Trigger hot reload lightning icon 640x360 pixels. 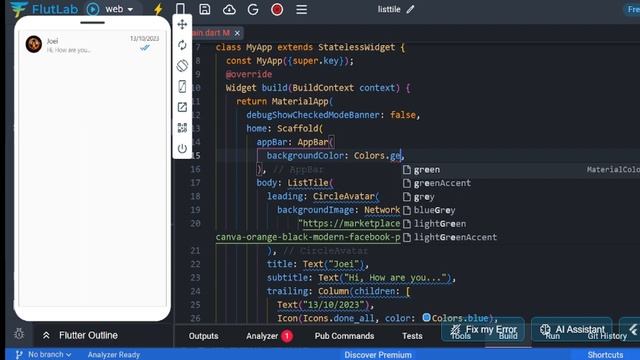(x=158, y=9)
